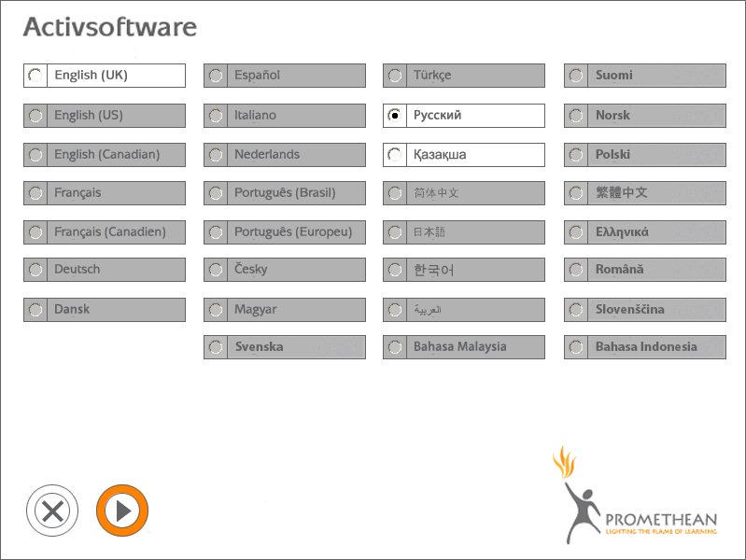Click the X cancel button
The height and width of the screenshot is (560, 746).
click(x=53, y=511)
